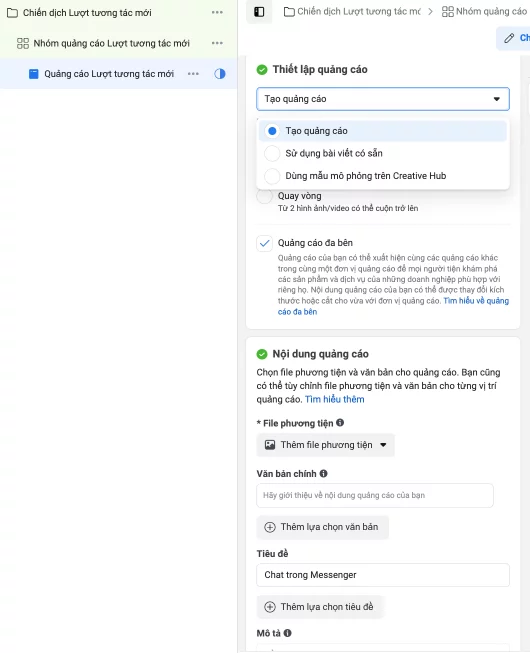Select the Tạo quảng cáo radio option

point(383,131)
